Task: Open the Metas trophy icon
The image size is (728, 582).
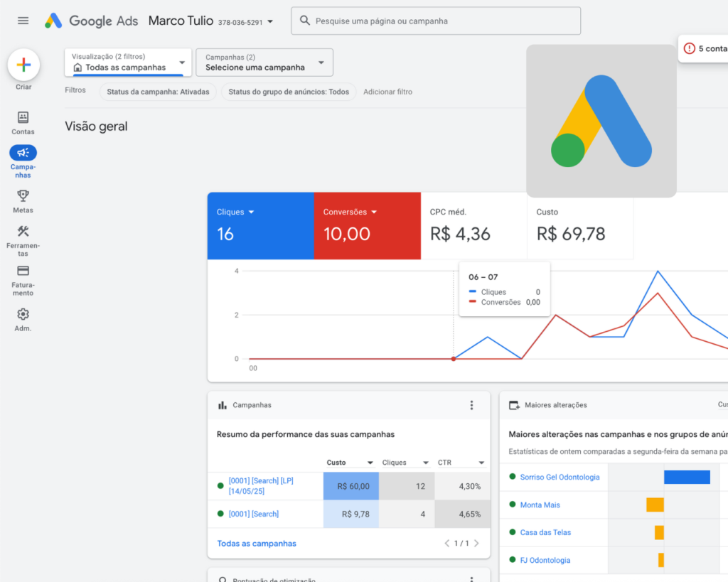Action: 23,196
